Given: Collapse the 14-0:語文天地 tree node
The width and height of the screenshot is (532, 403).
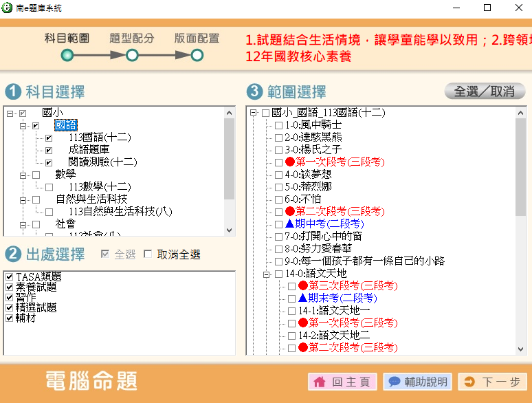Looking at the screenshot, I should 266,274.
